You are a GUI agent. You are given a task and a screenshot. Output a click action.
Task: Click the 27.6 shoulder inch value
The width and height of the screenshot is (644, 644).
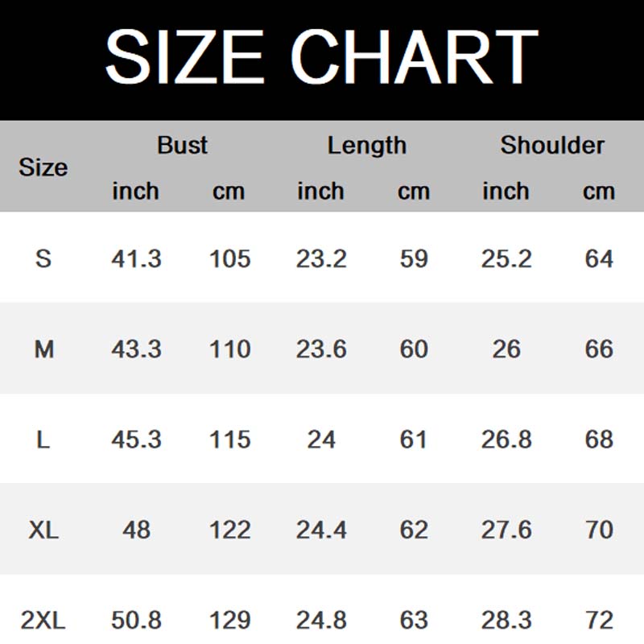(x=506, y=530)
